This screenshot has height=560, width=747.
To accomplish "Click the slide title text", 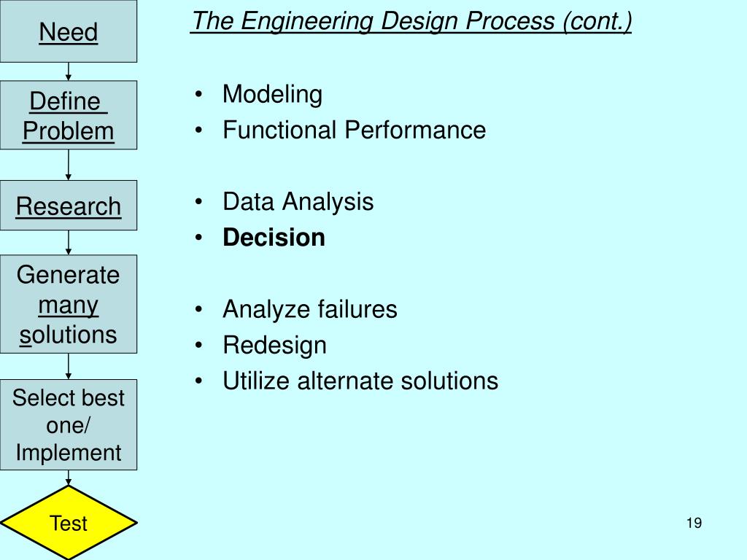I will click(x=411, y=22).
